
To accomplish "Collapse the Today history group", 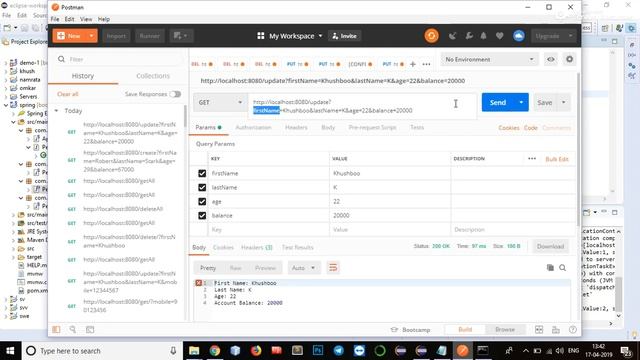I will click(57, 111).
